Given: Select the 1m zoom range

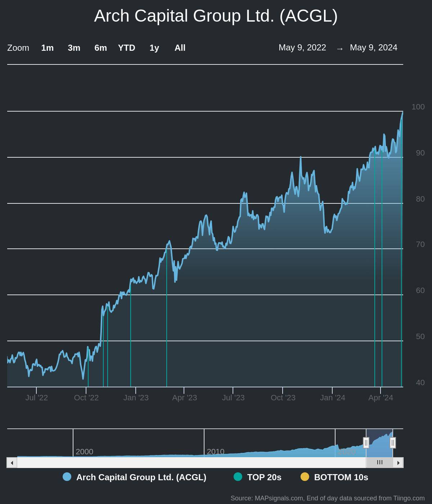Looking at the screenshot, I should (48, 48).
